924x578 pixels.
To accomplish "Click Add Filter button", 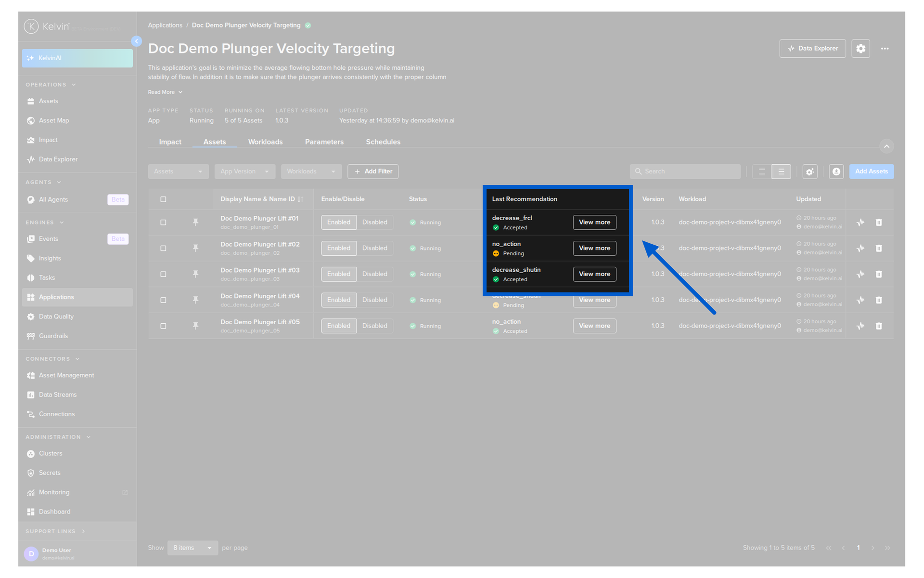I will 373,171.
